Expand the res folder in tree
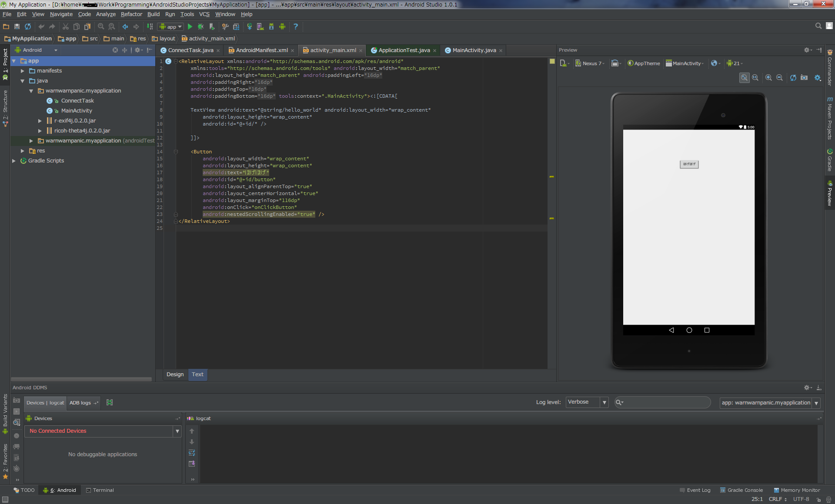 pyautogui.click(x=23, y=151)
